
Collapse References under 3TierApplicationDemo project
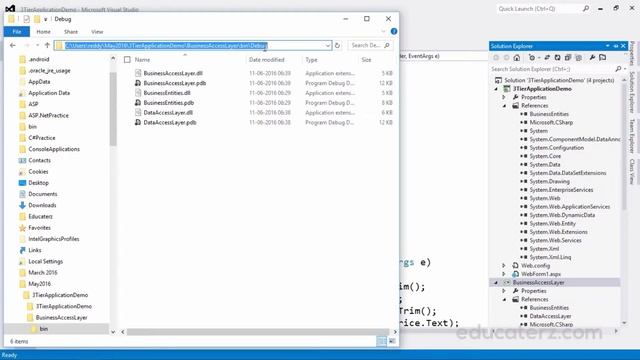(504, 106)
